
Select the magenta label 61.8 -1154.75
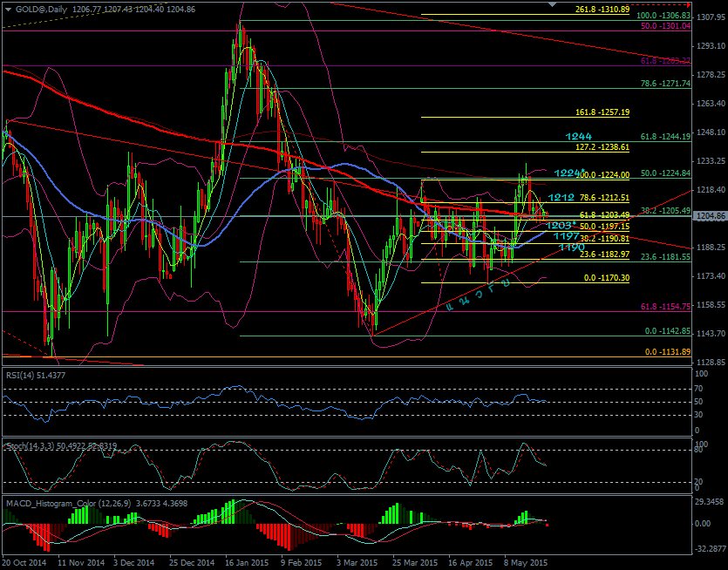point(666,306)
